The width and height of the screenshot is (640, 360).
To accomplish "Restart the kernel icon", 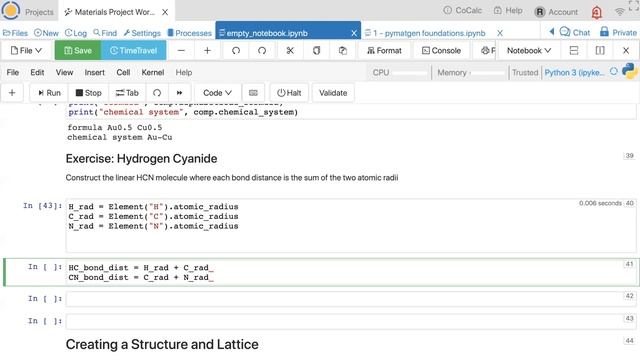I will click(157, 93).
